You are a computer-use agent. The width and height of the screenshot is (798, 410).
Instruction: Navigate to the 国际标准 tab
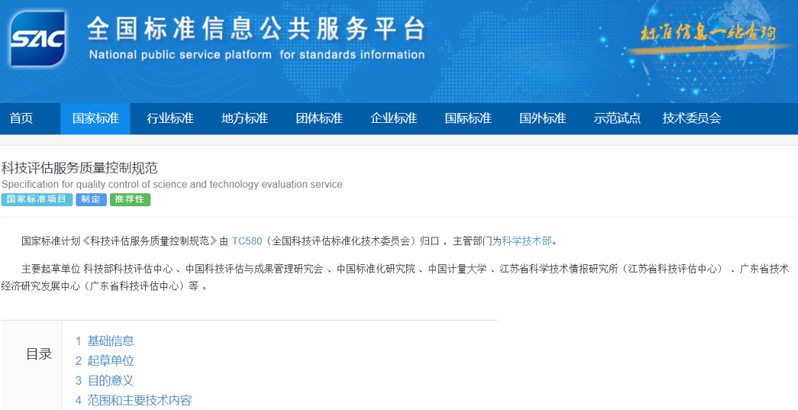468,118
